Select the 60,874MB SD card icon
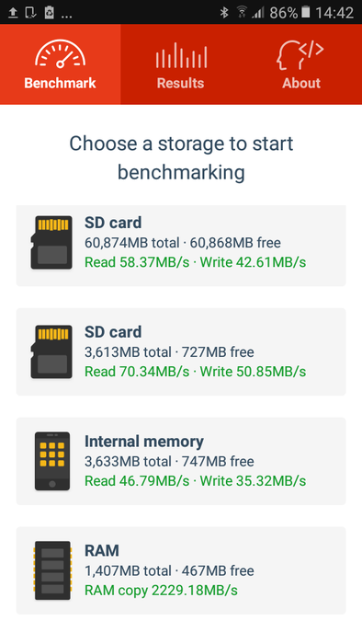The image size is (362, 644). (51, 242)
